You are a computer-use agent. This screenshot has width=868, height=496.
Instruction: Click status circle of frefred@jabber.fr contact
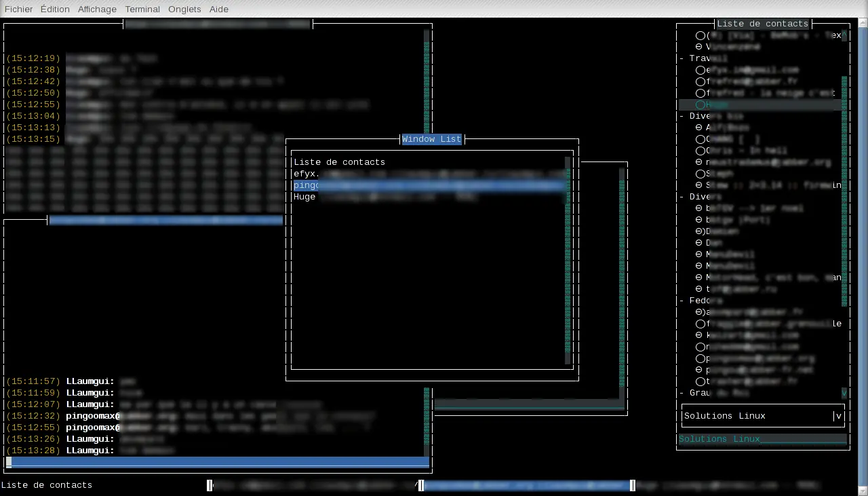[x=701, y=81]
